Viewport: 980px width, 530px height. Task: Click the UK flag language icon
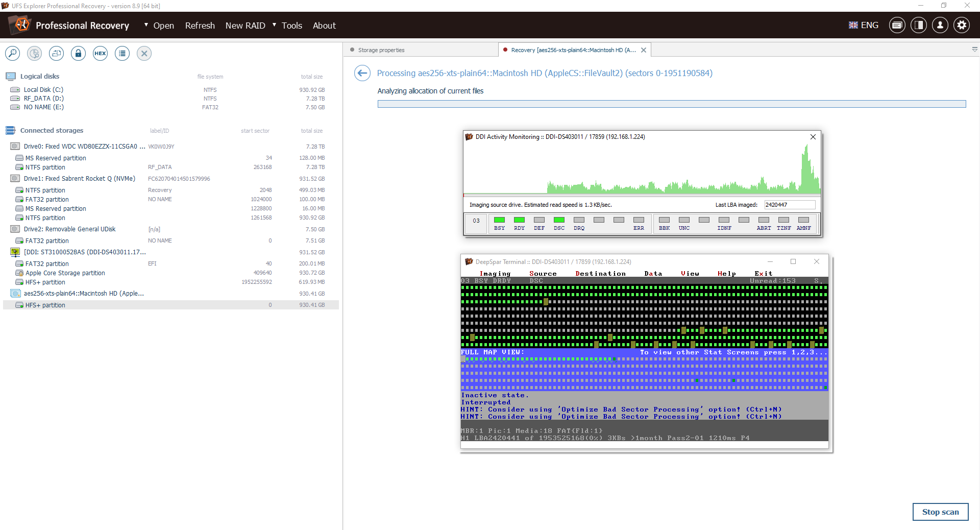tap(853, 25)
